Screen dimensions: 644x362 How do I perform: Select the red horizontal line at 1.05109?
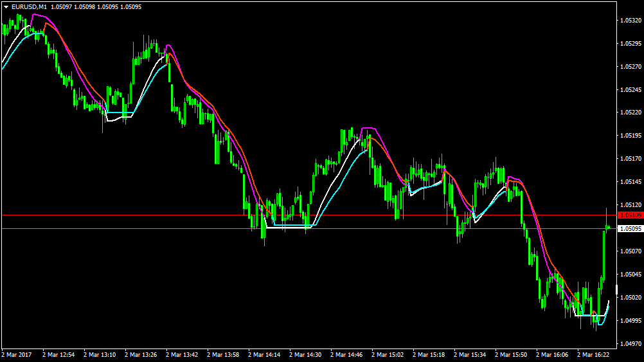308,215
